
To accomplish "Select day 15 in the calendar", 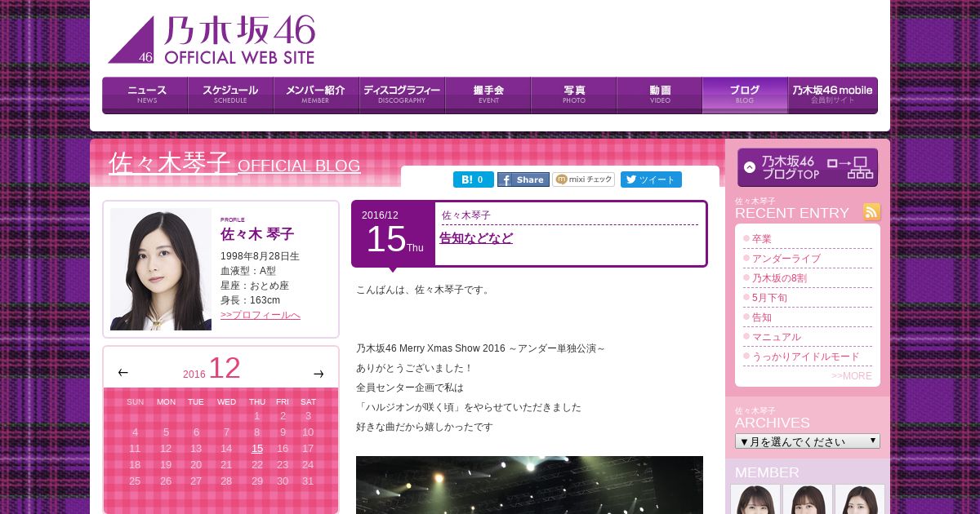I will (x=257, y=449).
